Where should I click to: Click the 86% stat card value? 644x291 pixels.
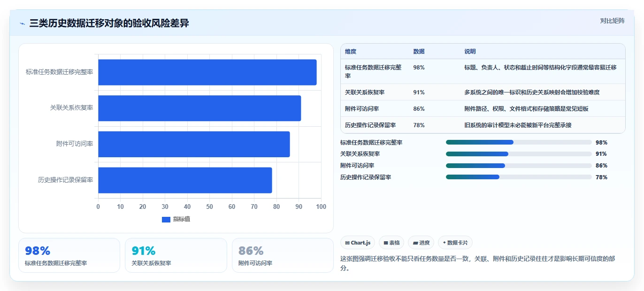[x=251, y=251]
